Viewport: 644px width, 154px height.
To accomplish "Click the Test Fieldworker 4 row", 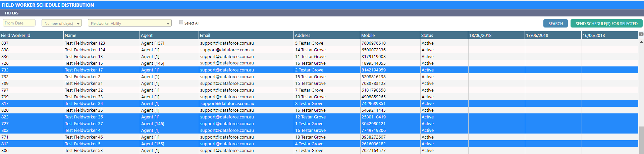I will point(319,130).
